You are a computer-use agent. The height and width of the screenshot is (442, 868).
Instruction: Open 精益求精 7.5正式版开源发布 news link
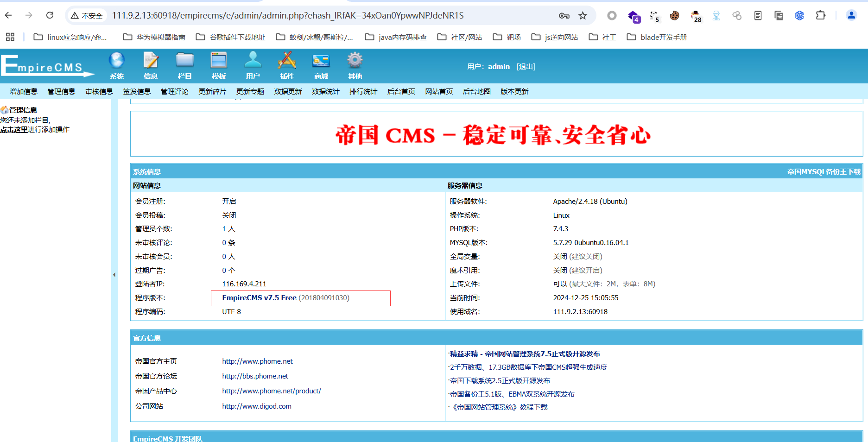(x=525, y=354)
